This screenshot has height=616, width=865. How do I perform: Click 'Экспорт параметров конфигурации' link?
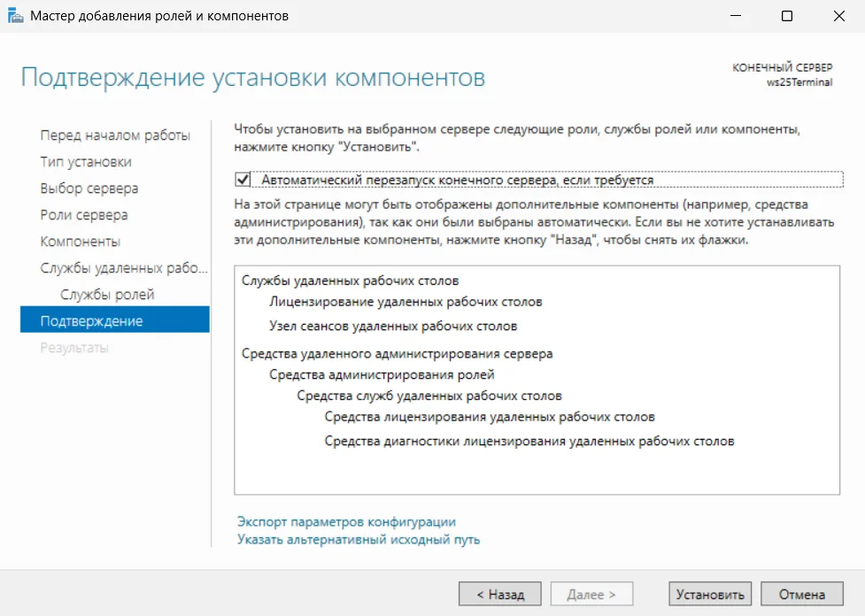pos(346,521)
